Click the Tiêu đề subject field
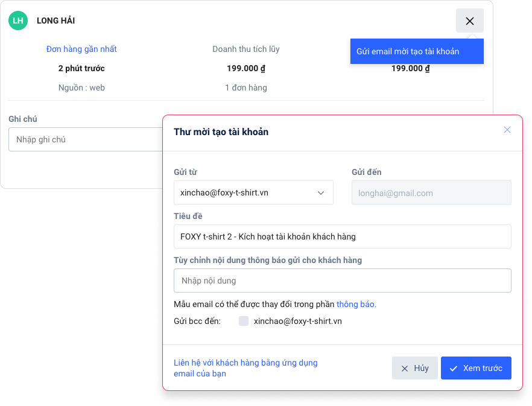 click(x=342, y=236)
